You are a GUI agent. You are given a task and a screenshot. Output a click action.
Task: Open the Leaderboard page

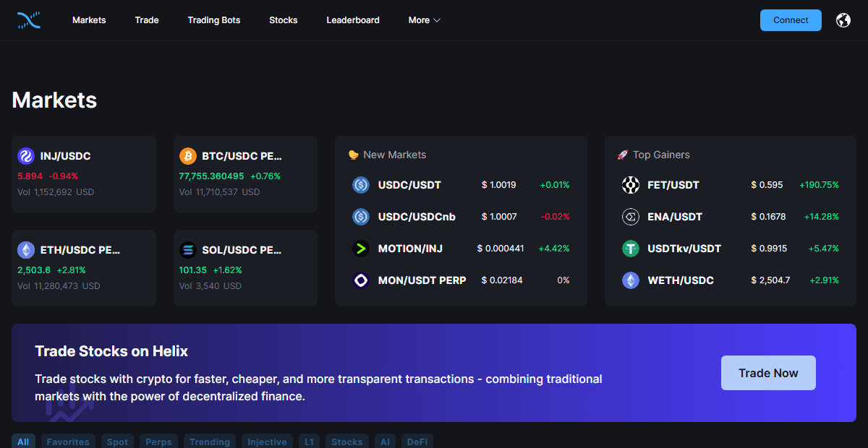353,20
